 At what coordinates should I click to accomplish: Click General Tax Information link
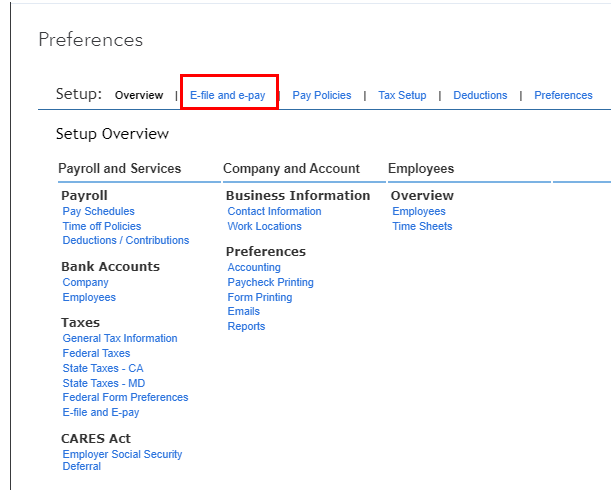(120, 339)
